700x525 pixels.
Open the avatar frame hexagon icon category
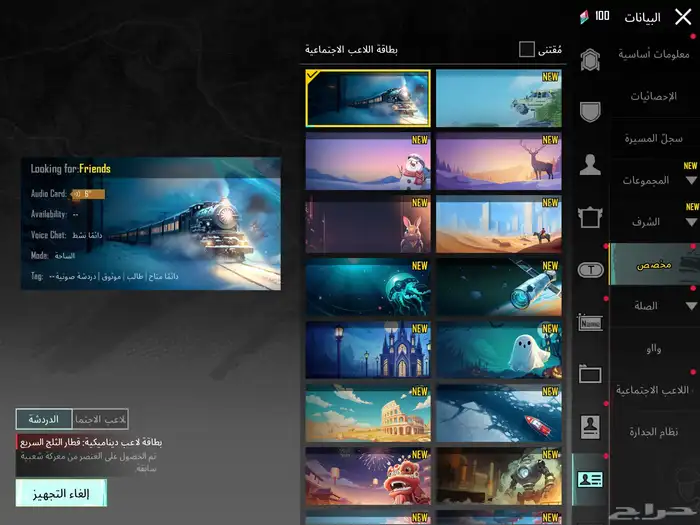coord(590,60)
